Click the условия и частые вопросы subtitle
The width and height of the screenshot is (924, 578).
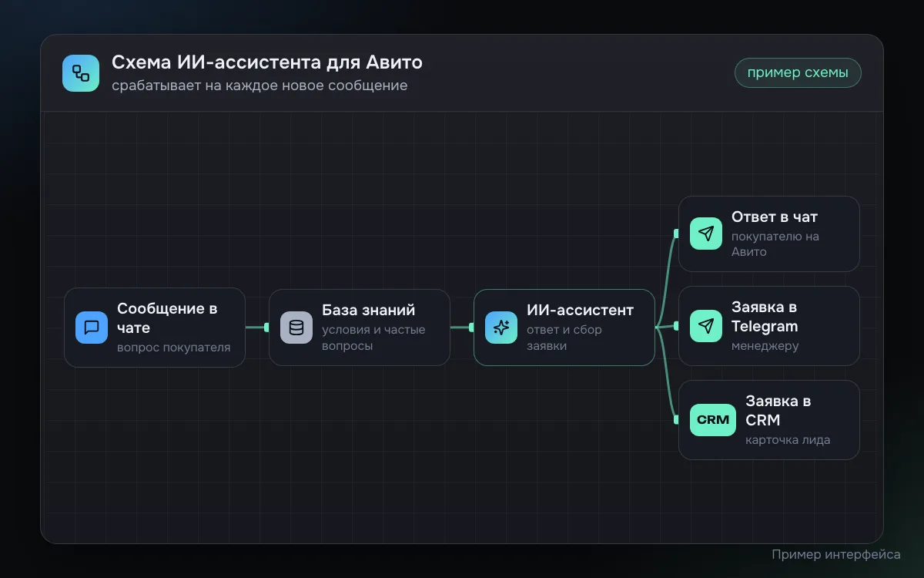[x=373, y=338]
